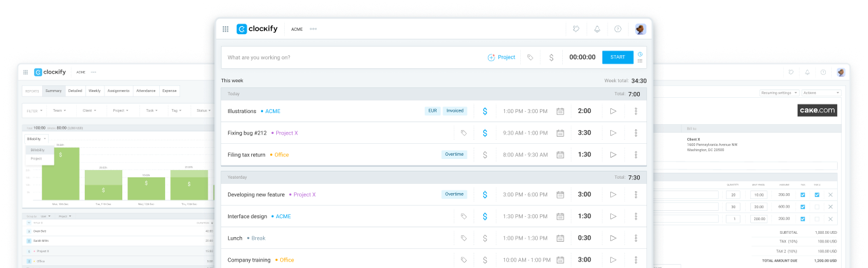Open Summary tab in reports window
This screenshot has height=268, width=868.
[53, 91]
